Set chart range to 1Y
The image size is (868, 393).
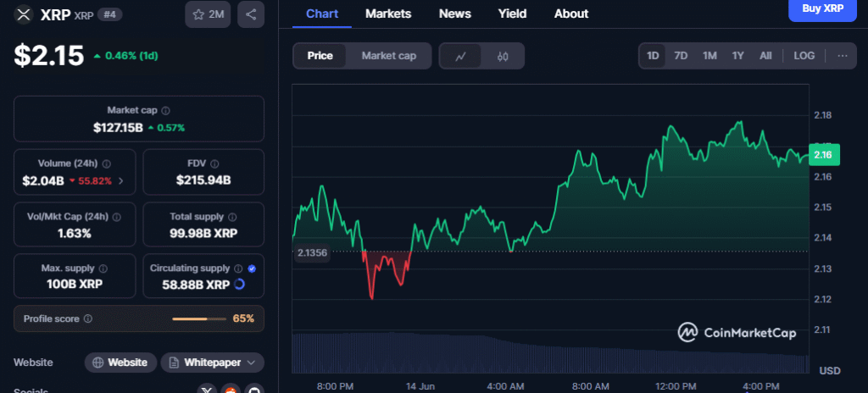point(738,56)
